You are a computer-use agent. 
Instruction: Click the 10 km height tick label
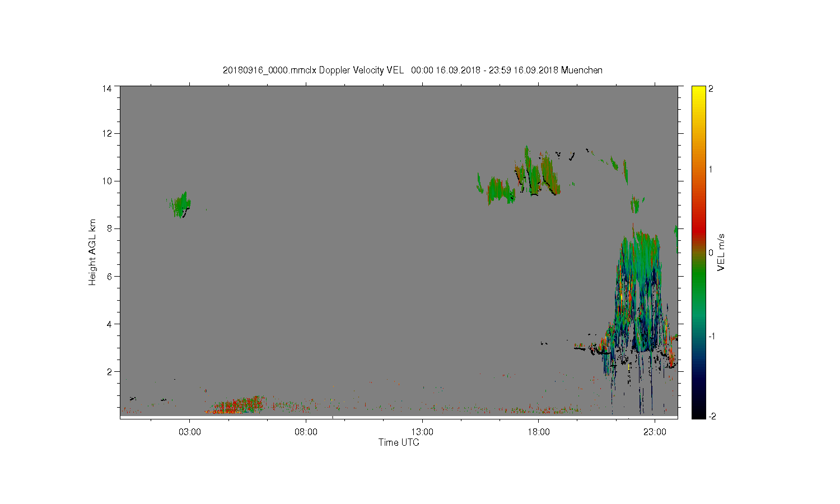click(106, 181)
